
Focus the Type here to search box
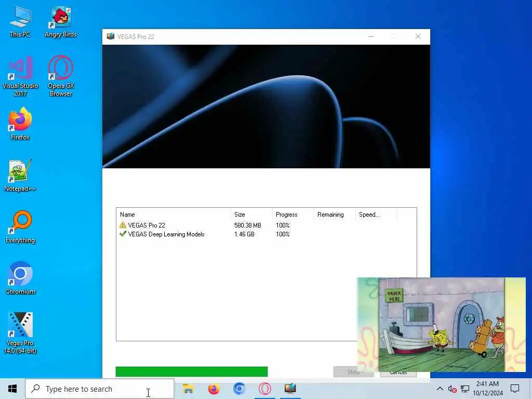point(100,389)
